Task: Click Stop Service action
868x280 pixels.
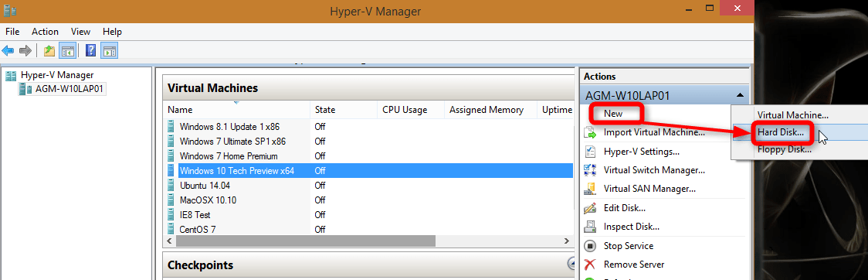Action: [x=629, y=246]
